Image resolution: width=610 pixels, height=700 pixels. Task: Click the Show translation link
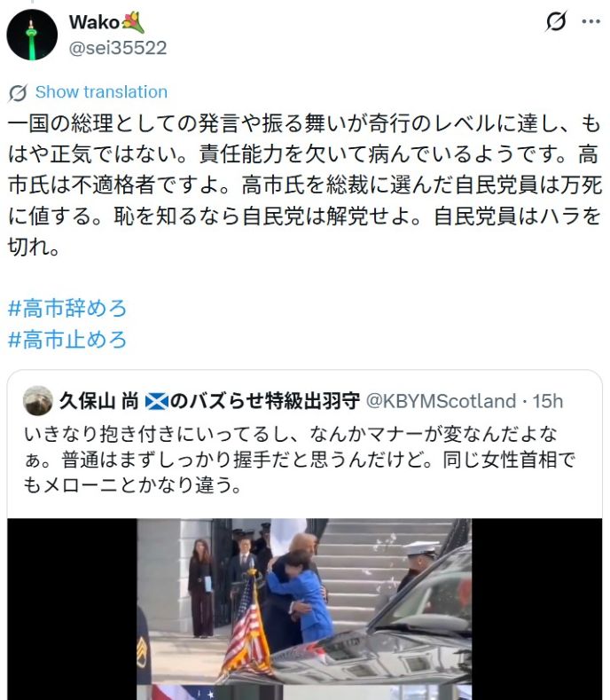[x=101, y=92]
